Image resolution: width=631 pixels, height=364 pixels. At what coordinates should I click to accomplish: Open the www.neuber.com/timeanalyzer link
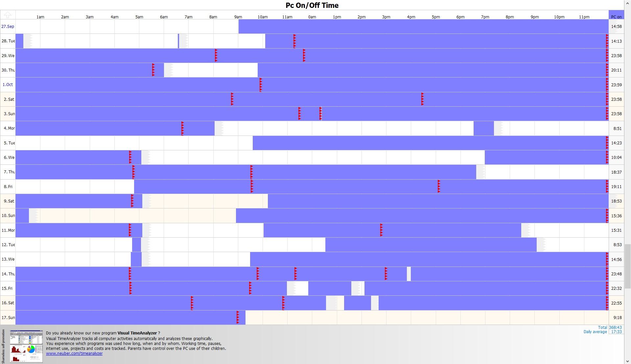[74, 353]
